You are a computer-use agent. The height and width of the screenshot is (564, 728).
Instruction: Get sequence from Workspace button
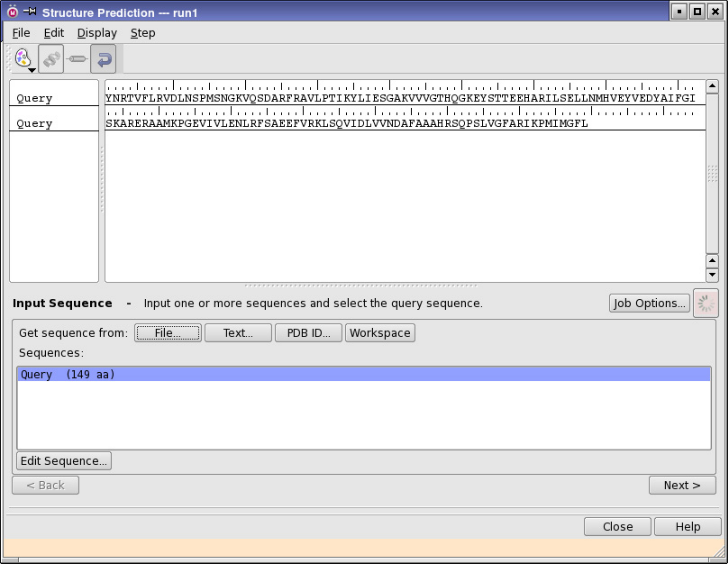380,333
